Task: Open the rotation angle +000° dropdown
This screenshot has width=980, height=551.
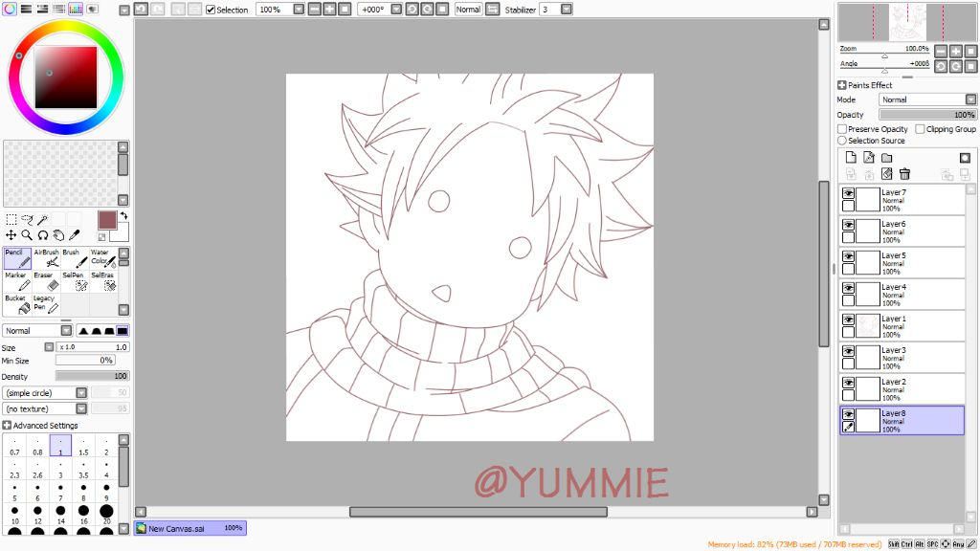Action: pos(396,10)
